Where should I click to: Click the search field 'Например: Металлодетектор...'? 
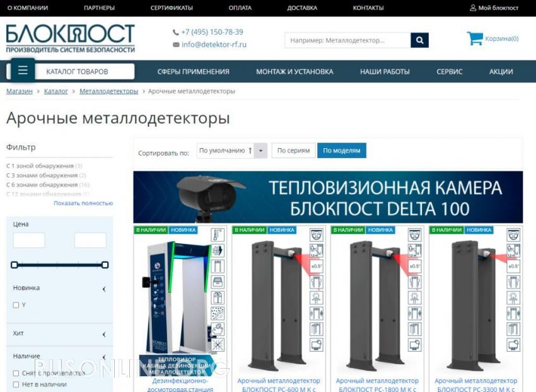(347, 40)
